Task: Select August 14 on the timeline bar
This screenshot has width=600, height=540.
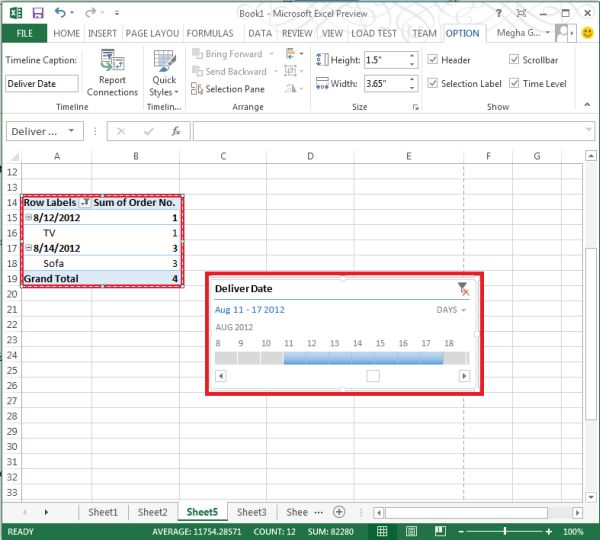Action: pos(362,358)
